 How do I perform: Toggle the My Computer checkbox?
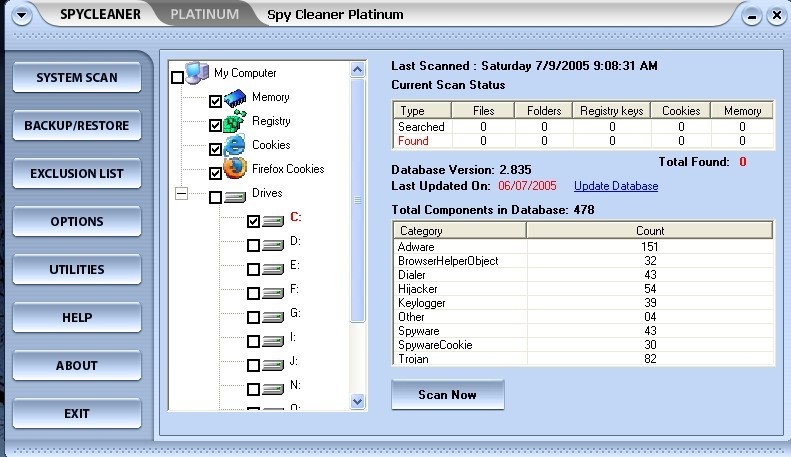(178, 77)
